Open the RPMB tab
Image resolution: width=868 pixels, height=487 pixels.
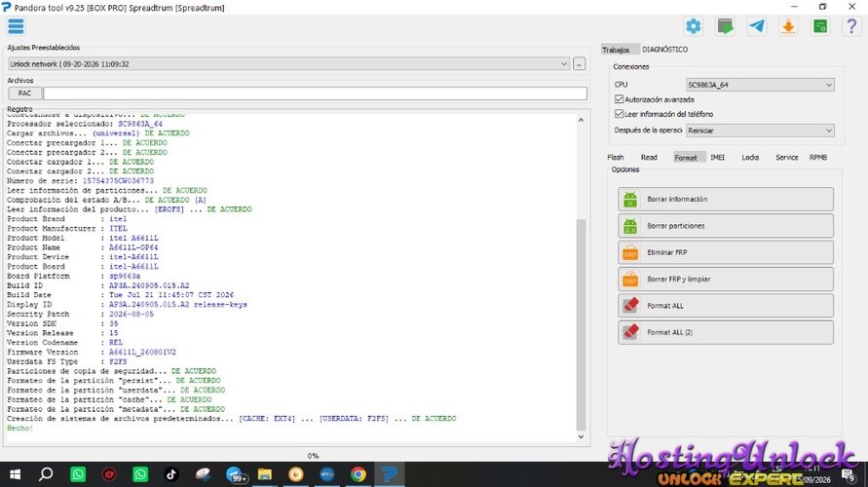coord(817,157)
